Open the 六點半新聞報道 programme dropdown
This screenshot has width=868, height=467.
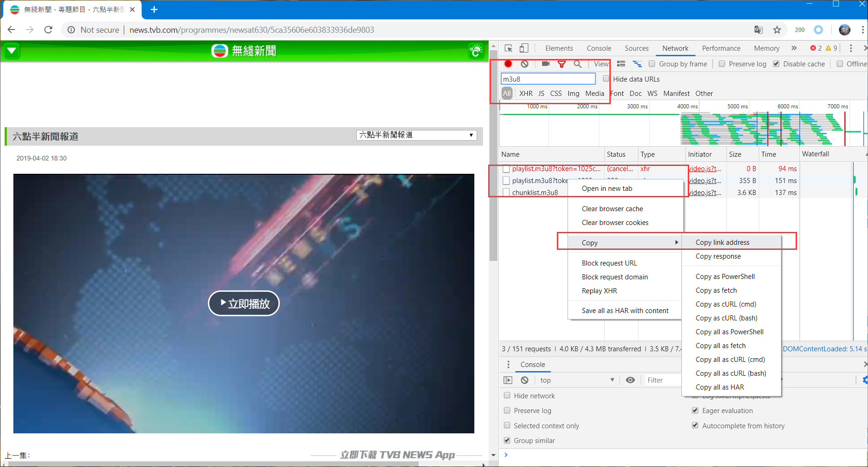point(416,135)
